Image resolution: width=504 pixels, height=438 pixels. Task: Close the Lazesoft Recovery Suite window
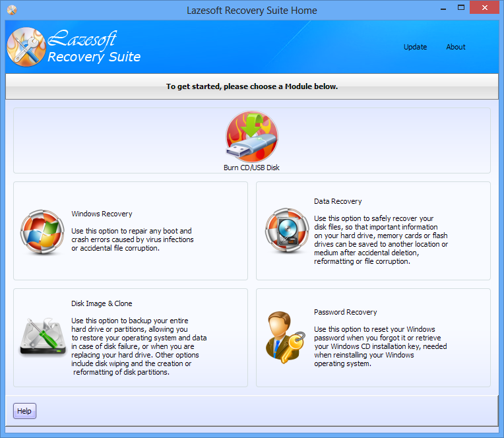485,8
